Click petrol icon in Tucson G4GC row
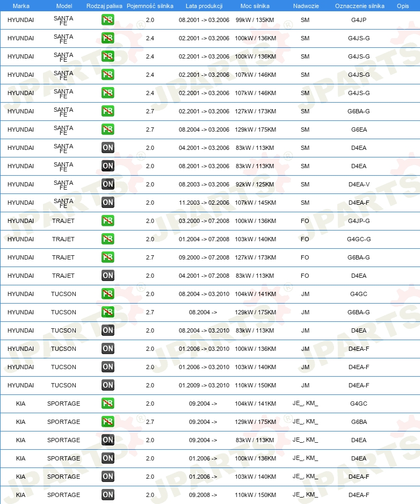 pos(107,294)
